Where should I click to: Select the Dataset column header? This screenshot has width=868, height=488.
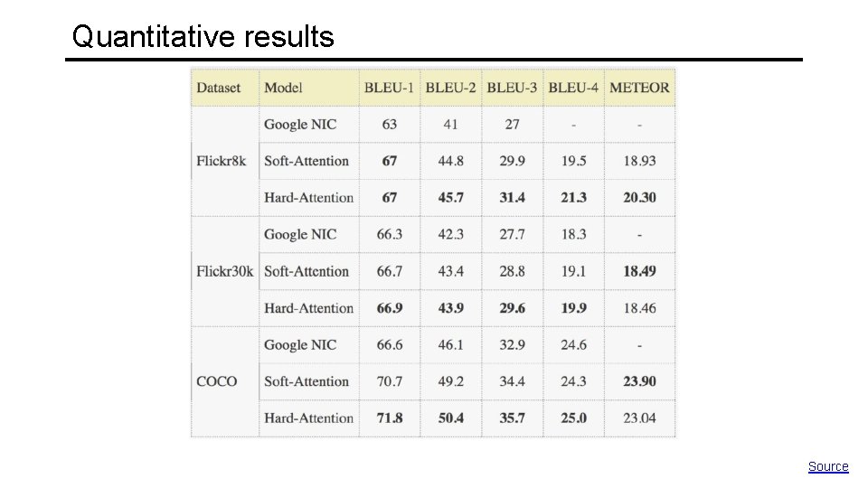click(x=219, y=88)
